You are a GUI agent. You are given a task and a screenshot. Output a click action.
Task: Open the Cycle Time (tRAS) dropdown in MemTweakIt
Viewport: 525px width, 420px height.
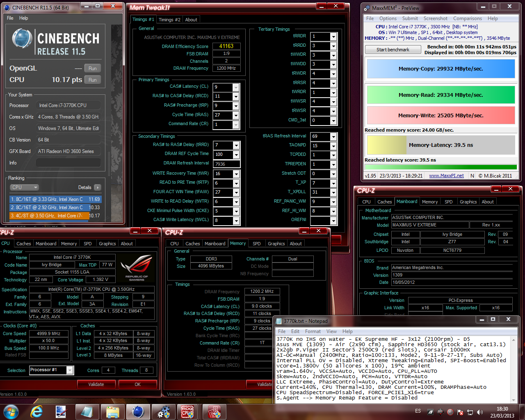point(236,115)
